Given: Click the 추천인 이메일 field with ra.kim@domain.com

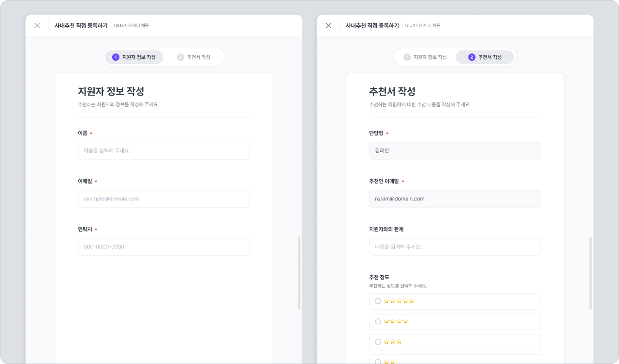Looking at the screenshot, I should [455, 199].
